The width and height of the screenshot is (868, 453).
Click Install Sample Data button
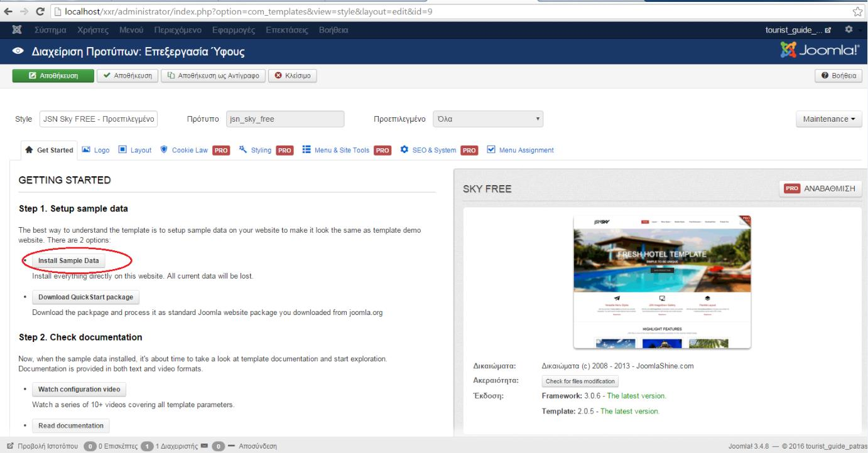68,260
